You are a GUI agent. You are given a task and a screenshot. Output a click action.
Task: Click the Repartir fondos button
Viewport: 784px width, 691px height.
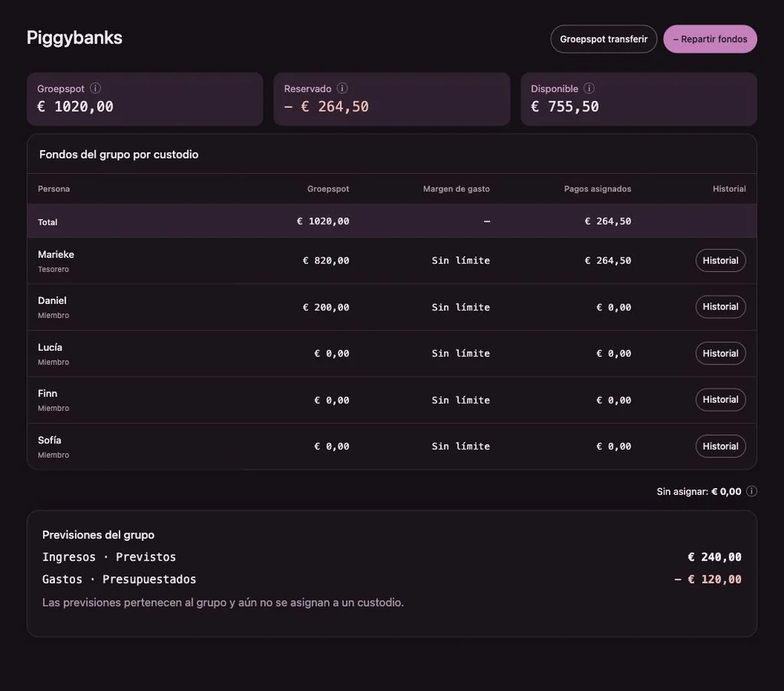click(710, 39)
